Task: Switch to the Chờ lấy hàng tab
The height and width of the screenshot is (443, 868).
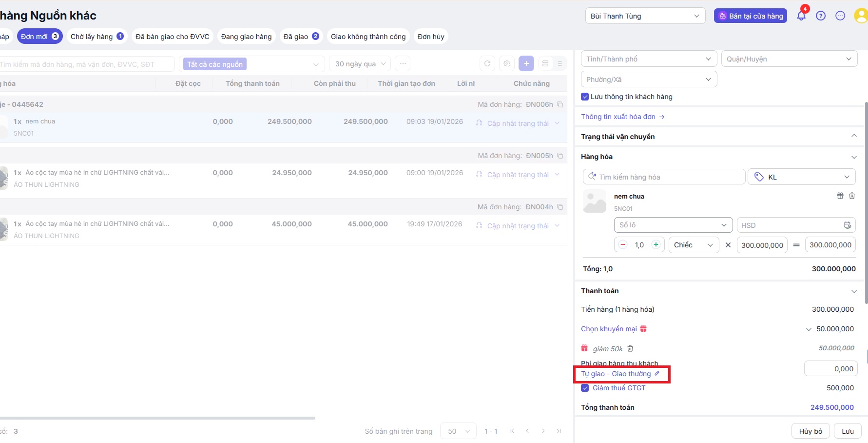Action: [x=96, y=37]
